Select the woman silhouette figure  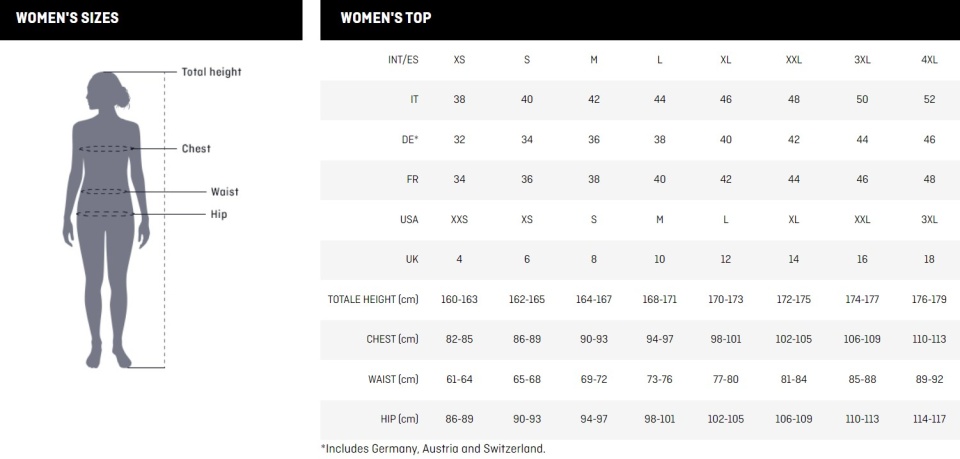tap(107, 220)
